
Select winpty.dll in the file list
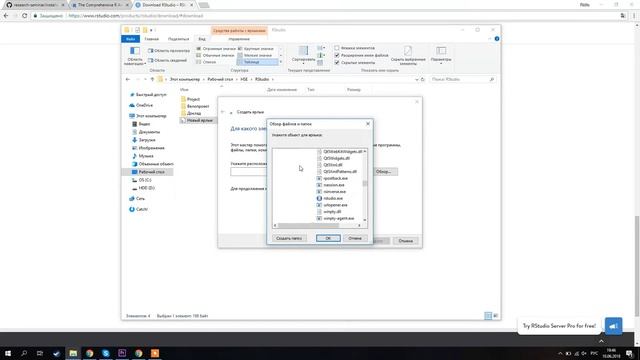329,212
